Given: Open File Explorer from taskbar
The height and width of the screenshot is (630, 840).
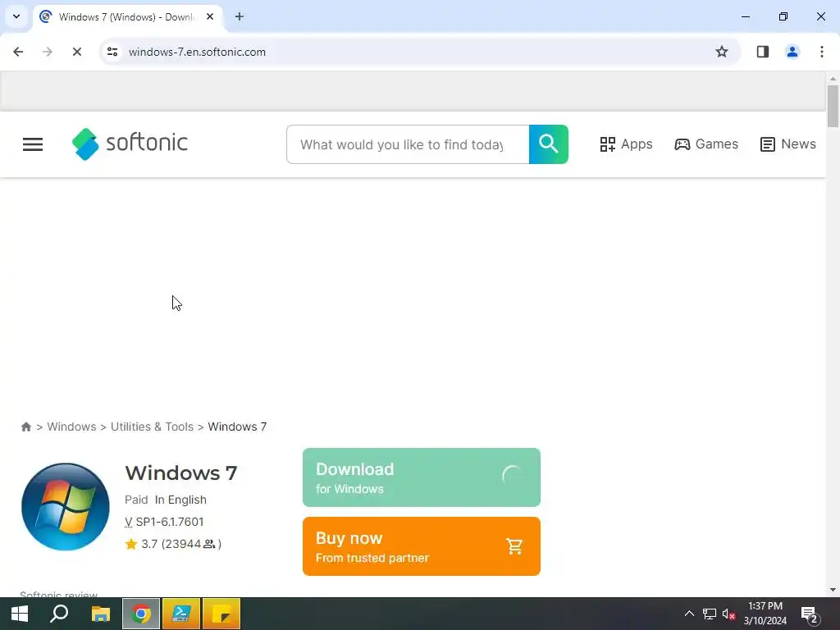Looking at the screenshot, I should [100, 614].
